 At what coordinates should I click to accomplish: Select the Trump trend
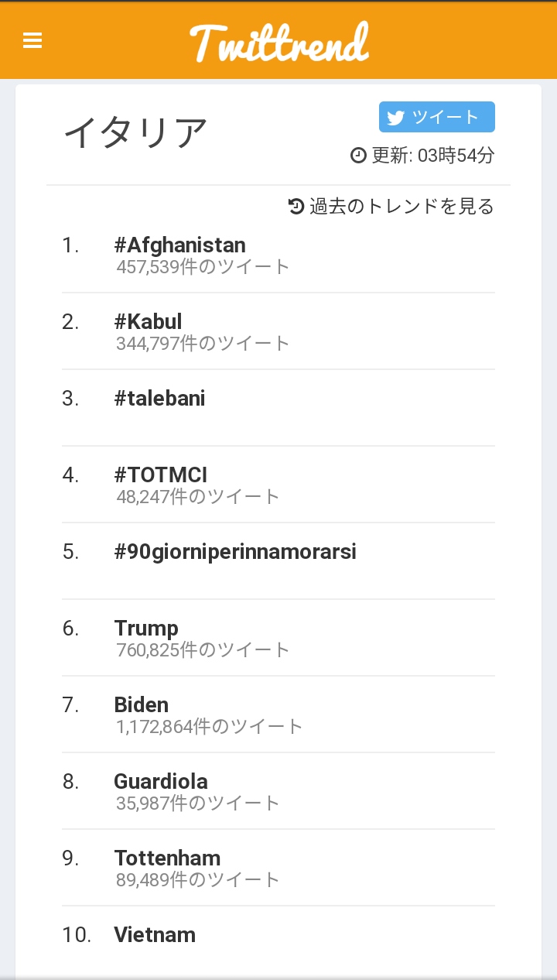(x=146, y=629)
